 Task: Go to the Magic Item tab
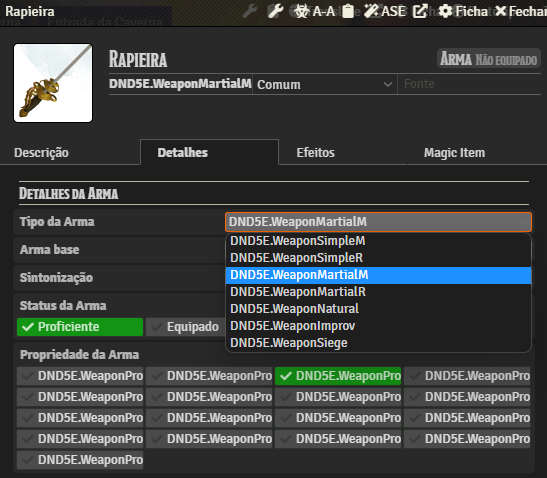[x=454, y=153]
